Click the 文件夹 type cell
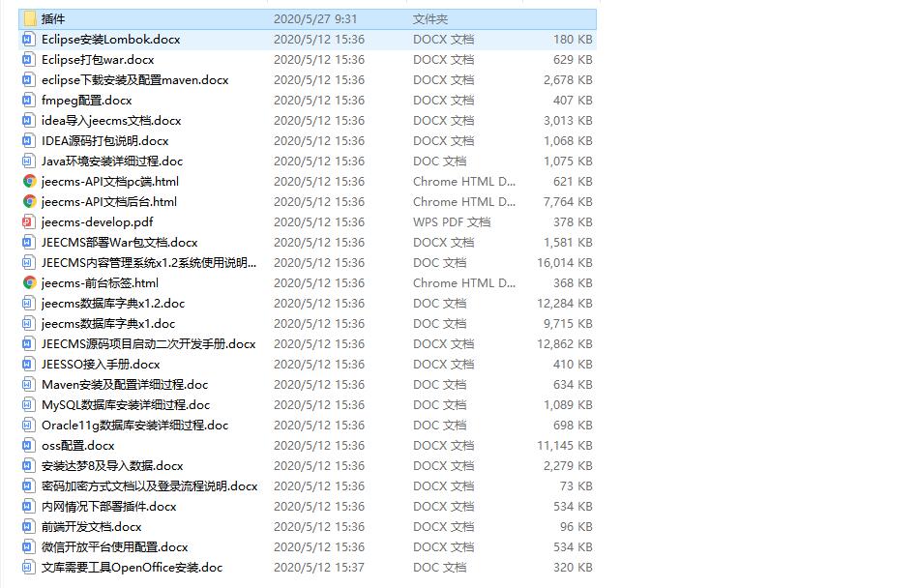Image resolution: width=916 pixels, height=588 pixels. [x=430, y=19]
